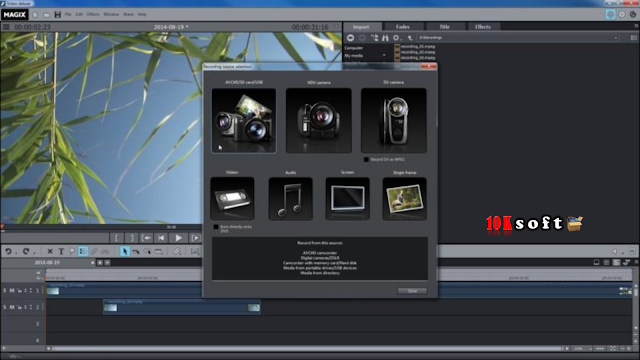This screenshot has height=360, width=640.
Task: Choose the HDV camera recording source
Action: [x=318, y=120]
